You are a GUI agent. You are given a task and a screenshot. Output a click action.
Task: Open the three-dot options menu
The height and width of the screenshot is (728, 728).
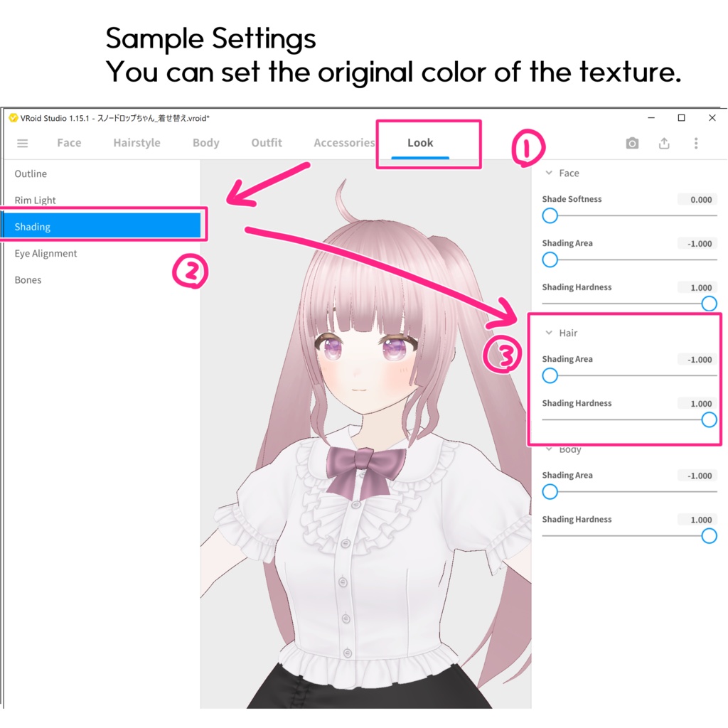696,143
